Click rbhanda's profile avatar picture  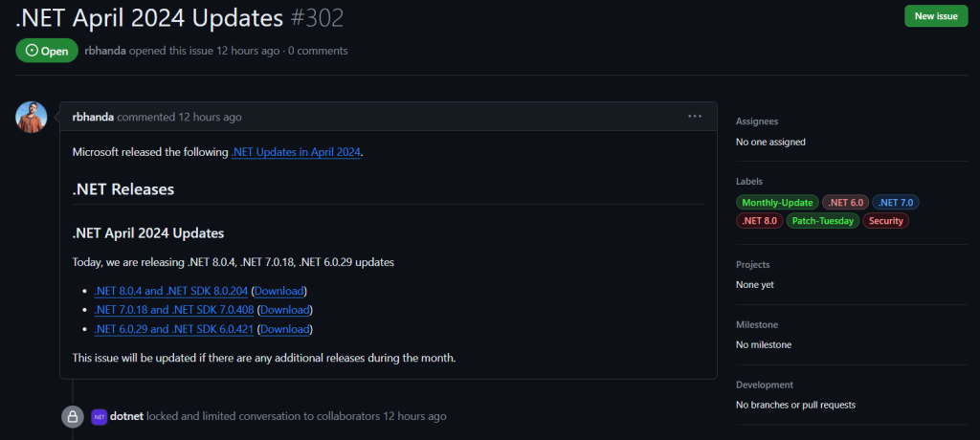[32, 117]
